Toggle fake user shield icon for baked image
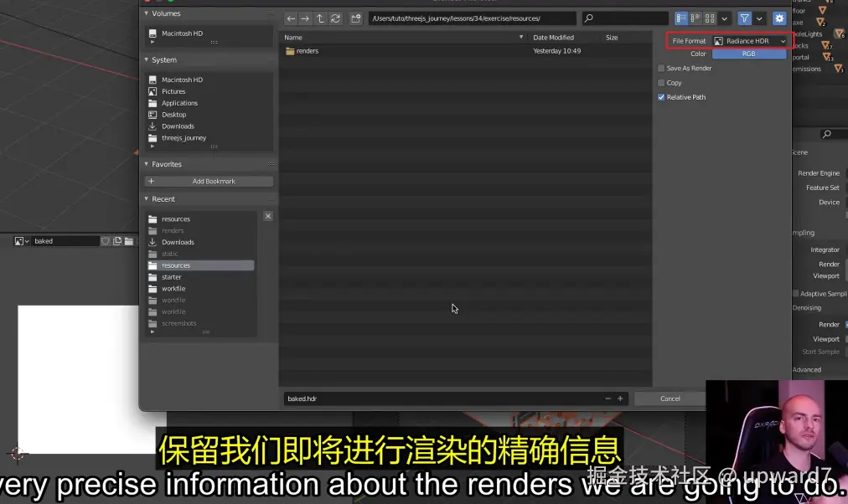This screenshot has width=848, height=504. pyautogui.click(x=106, y=241)
